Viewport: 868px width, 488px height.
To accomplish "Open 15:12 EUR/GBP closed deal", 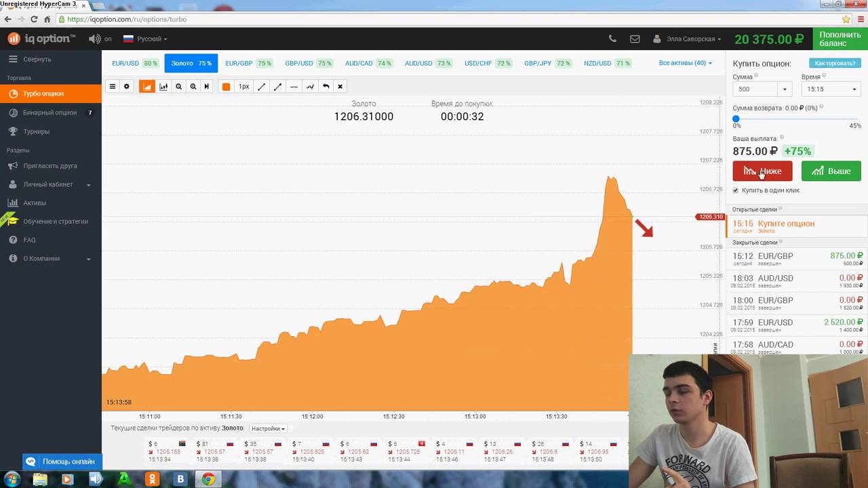I will coord(797,259).
